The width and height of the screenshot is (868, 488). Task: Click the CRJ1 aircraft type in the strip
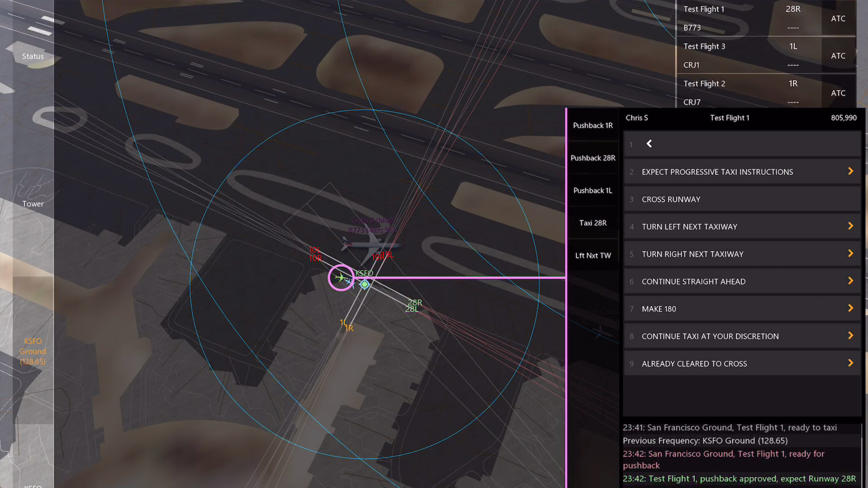point(691,65)
